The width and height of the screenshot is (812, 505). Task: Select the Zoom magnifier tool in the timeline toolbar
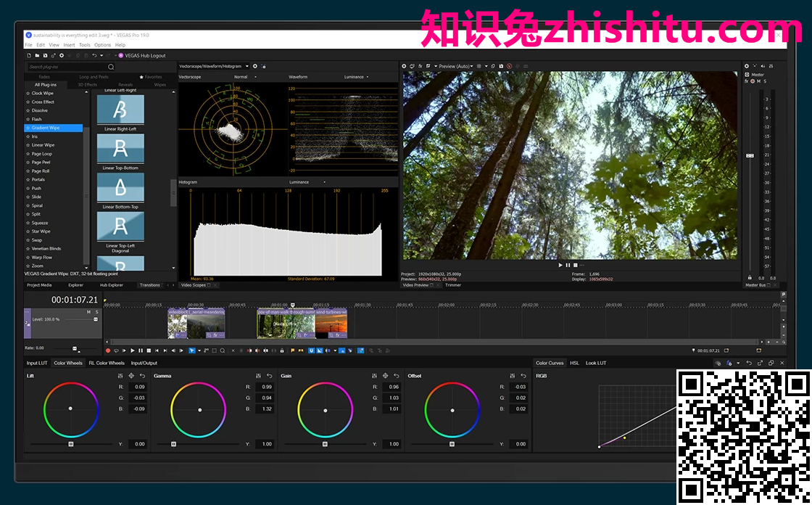(x=223, y=350)
